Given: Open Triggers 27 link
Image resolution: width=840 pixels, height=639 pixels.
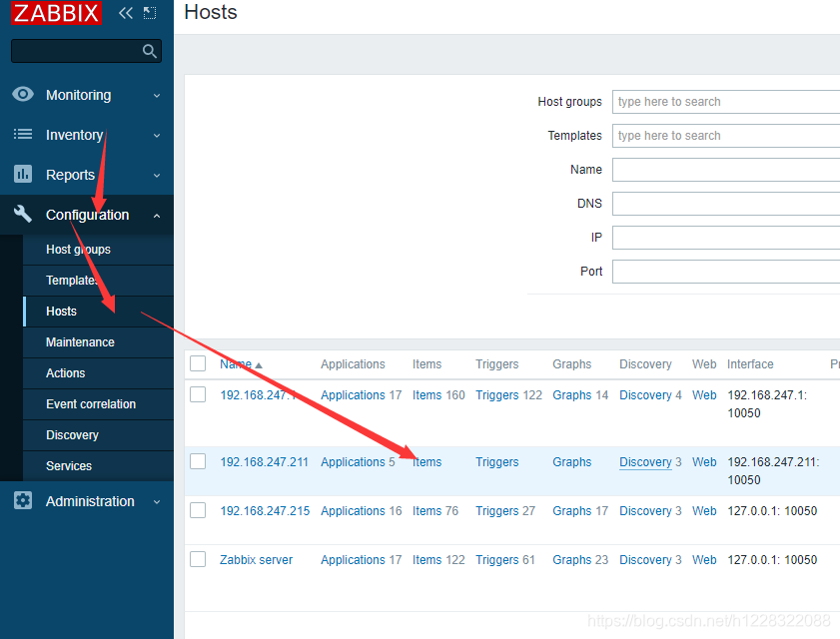Looking at the screenshot, I should pos(497,511).
